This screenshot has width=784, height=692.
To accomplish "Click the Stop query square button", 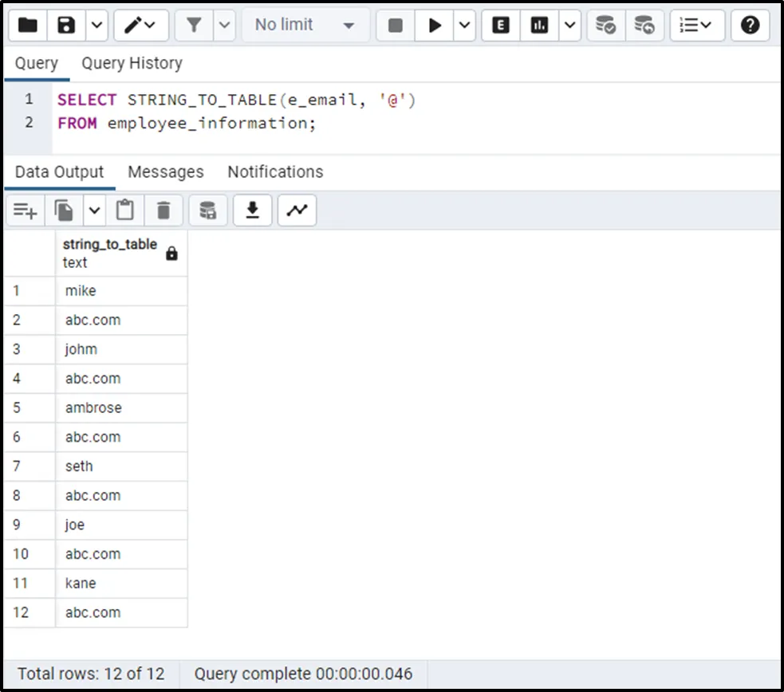I will (x=396, y=26).
